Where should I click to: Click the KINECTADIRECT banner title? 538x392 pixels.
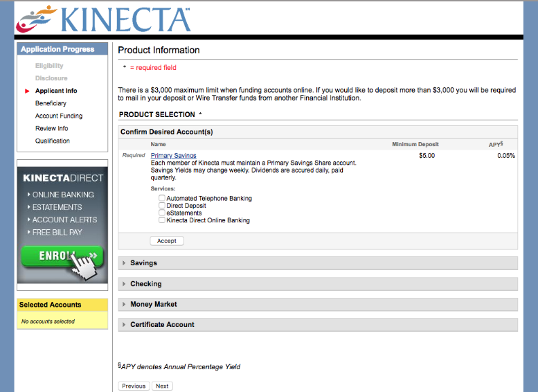point(63,178)
